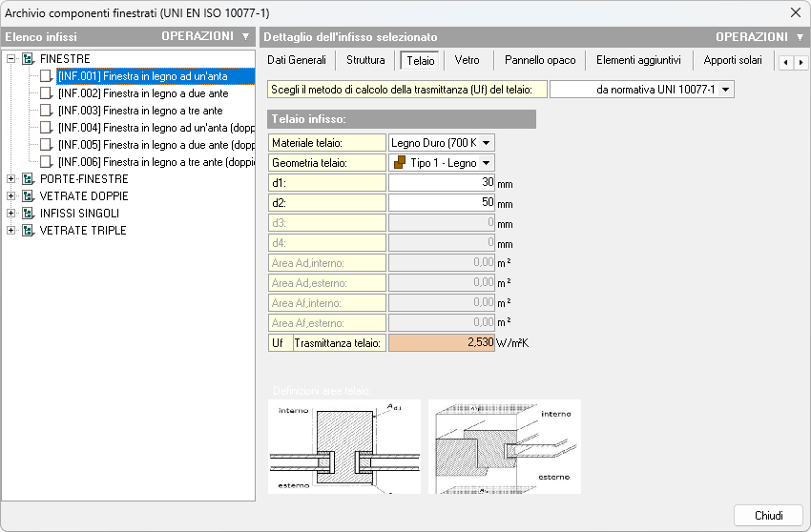Click the Chiudi button
811x532 pixels.
(x=768, y=516)
